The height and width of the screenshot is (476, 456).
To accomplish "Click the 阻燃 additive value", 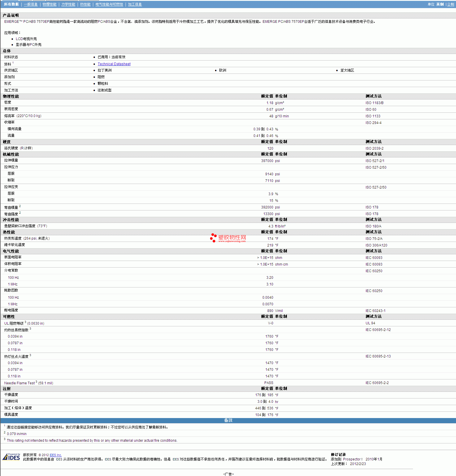I will [x=101, y=77].
